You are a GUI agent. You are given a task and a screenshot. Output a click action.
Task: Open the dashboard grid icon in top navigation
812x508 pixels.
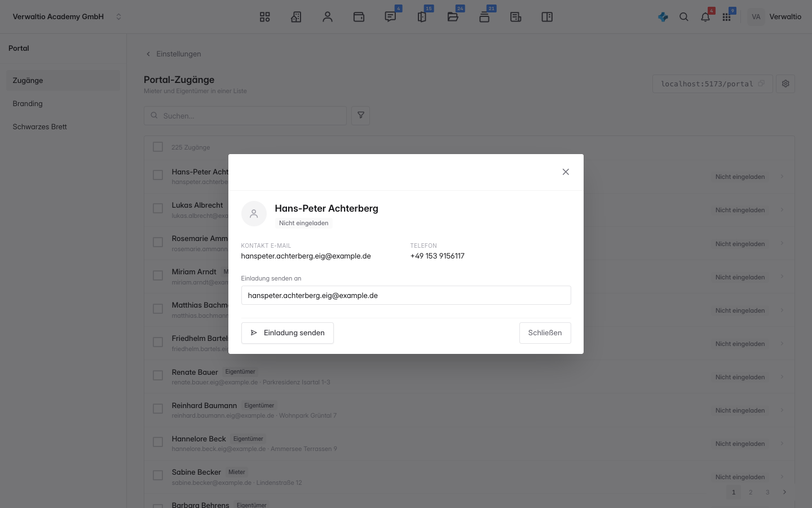(265, 17)
